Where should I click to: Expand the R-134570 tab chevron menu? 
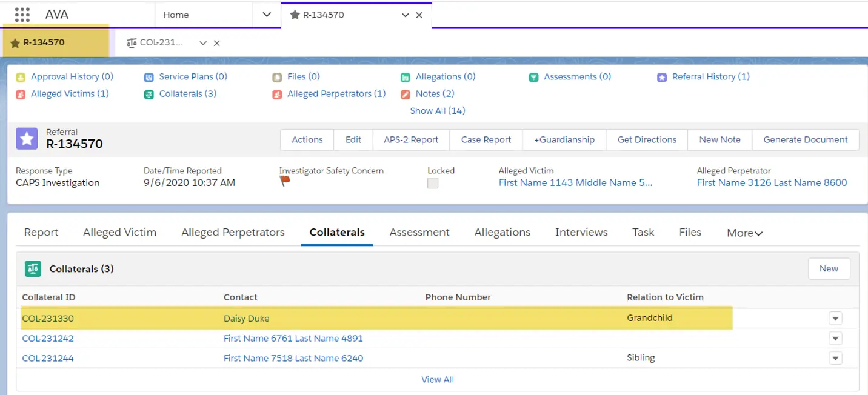tap(406, 15)
